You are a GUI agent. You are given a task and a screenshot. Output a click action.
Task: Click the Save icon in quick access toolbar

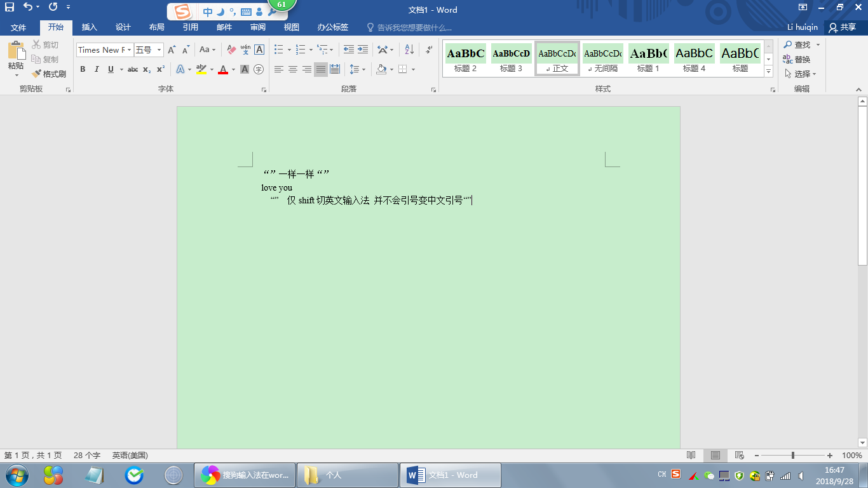pos(10,7)
